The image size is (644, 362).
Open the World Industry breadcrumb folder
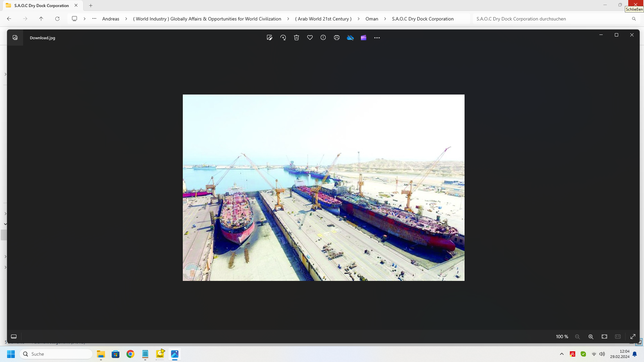click(x=207, y=19)
